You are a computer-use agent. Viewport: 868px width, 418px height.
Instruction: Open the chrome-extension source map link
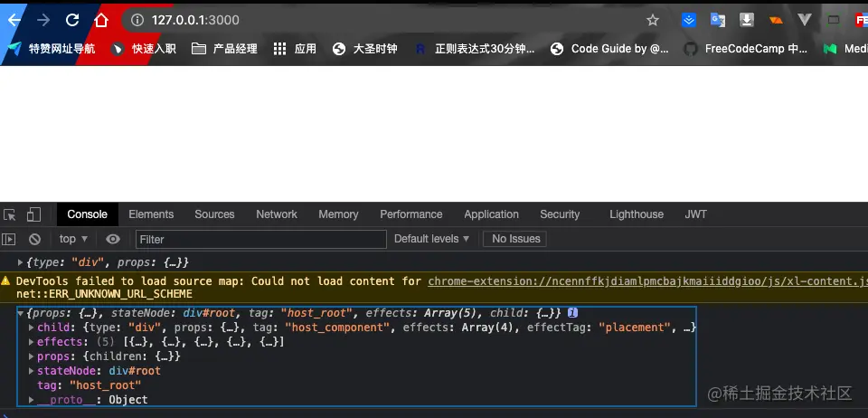tap(647, 281)
